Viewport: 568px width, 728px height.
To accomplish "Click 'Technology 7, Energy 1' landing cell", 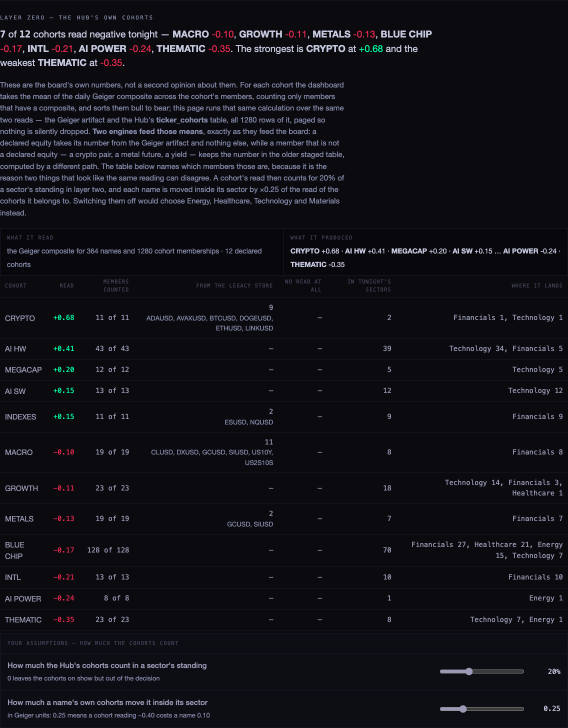I will (x=516, y=619).
